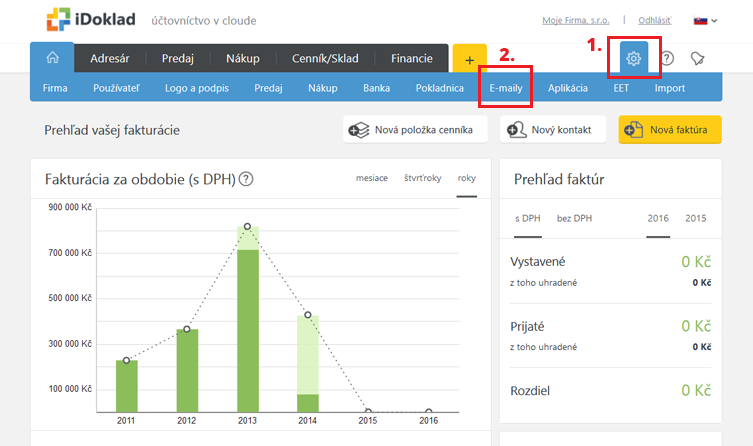This screenshot has width=753, height=446.
Task: Click the Home icon tab
Action: tap(52, 58)
